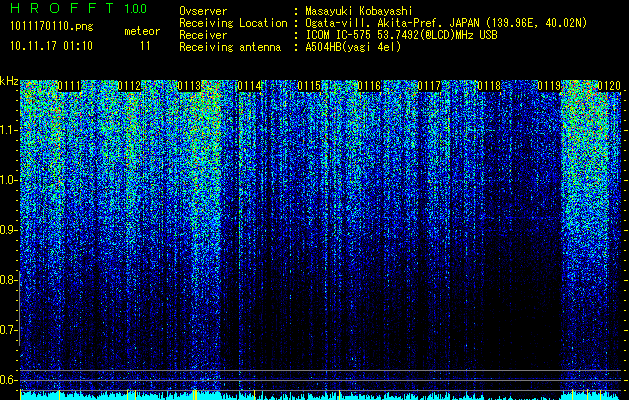The height and width of the screenshot is (400, 629).
Task: Click the 0.9 kHz axis label
Action: 9,230
